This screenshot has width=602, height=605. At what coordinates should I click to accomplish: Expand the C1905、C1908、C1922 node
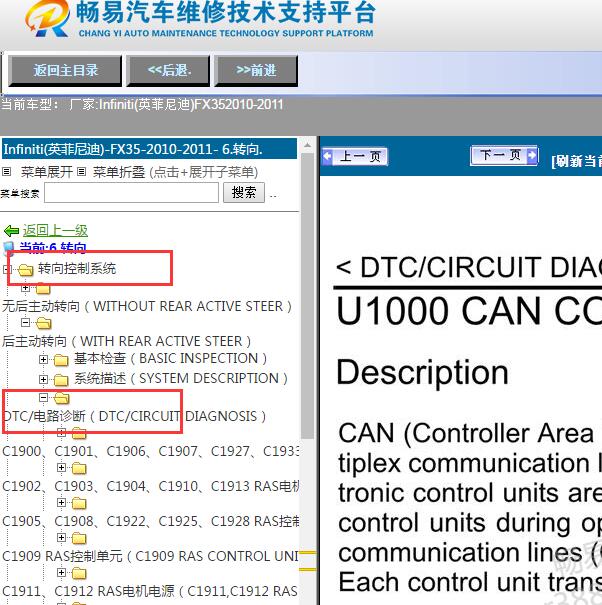point(61,503)
